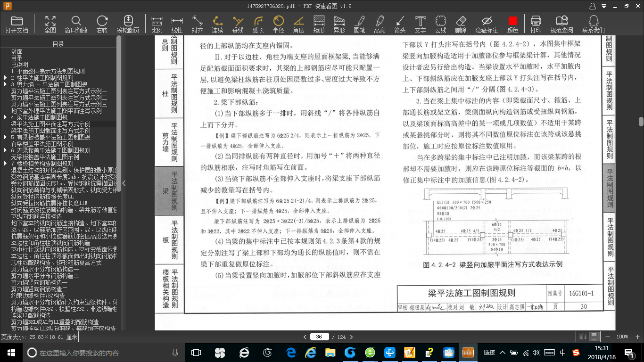Select the 线性 linear measure tool
Viewport: 644px width, 362px height.
point(177,24)
